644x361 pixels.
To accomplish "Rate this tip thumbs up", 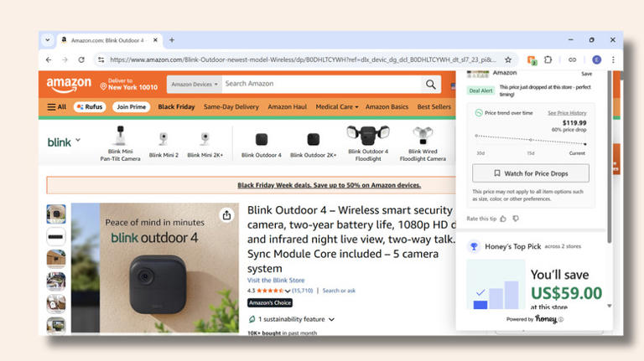I will [x=503, y=219].
